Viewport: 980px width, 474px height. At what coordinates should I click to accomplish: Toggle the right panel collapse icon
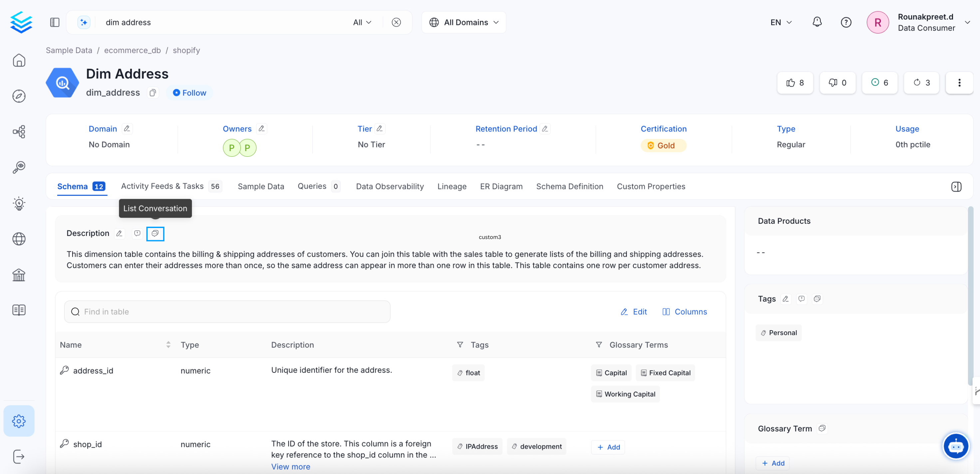tap(956, 186)
